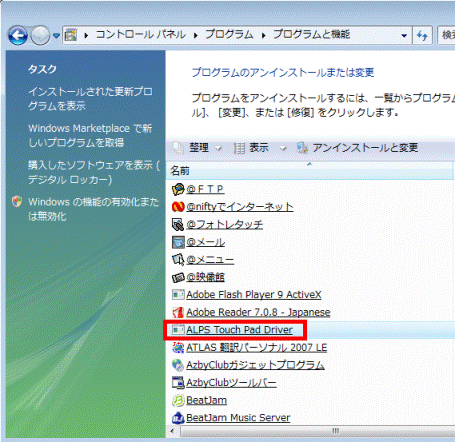Click the アンインストールと変更 icon
The width and height of the screenshot is (455, 442).
pos(302,148)
